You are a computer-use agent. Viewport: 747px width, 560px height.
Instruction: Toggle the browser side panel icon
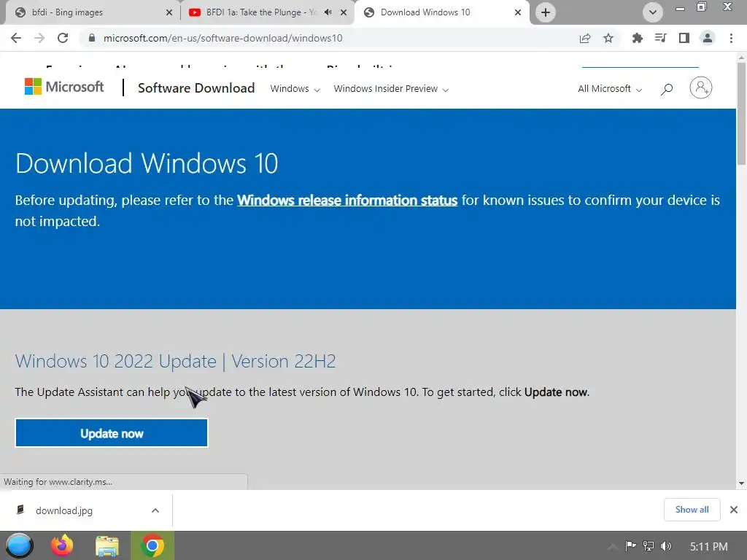click(684, 38)
